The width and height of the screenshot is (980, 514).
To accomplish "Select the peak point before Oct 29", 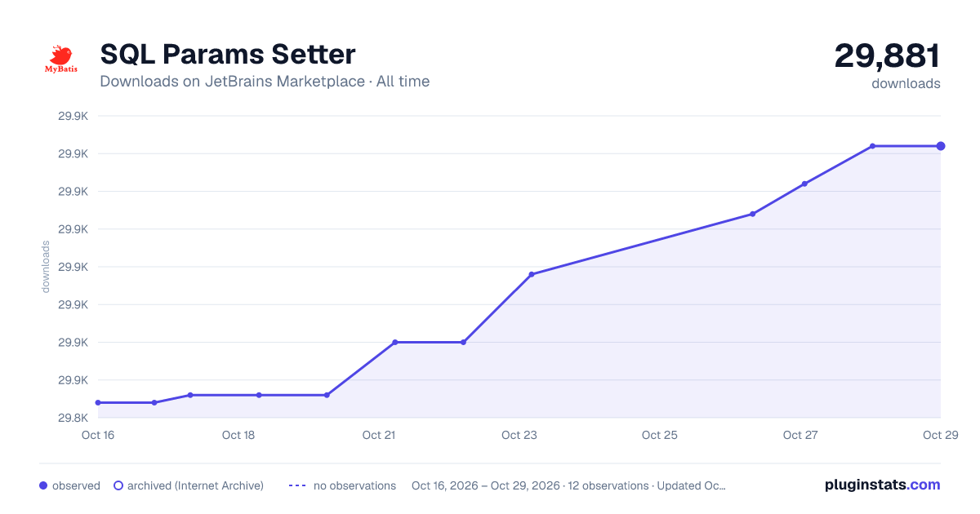I will pos(873,146).
